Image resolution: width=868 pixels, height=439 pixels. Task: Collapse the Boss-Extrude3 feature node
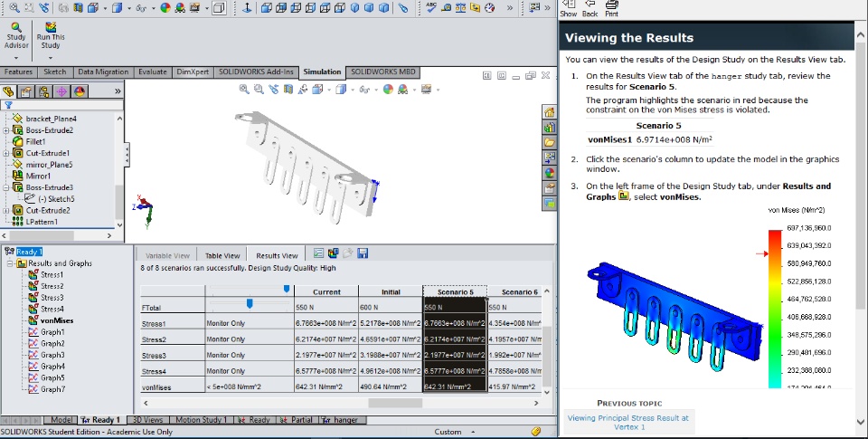(6, 187)
